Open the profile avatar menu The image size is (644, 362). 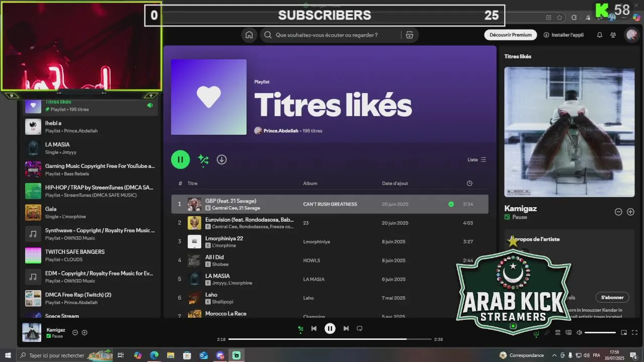tap(631, 35)
